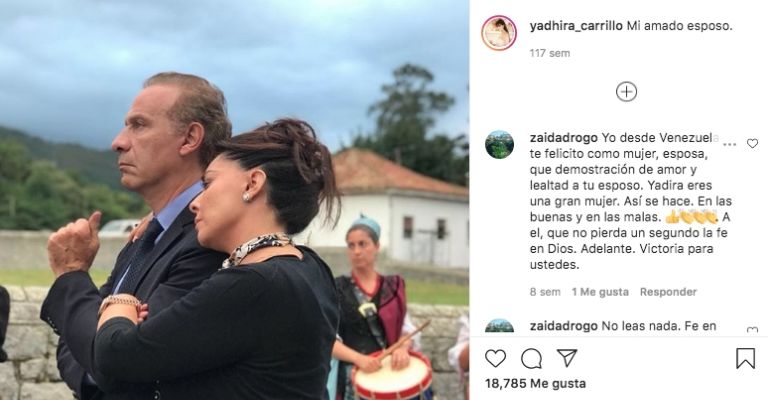
Task: Like zaidadrogo's first comment heart
Action: pyautogui.click(x=752, y=143)
